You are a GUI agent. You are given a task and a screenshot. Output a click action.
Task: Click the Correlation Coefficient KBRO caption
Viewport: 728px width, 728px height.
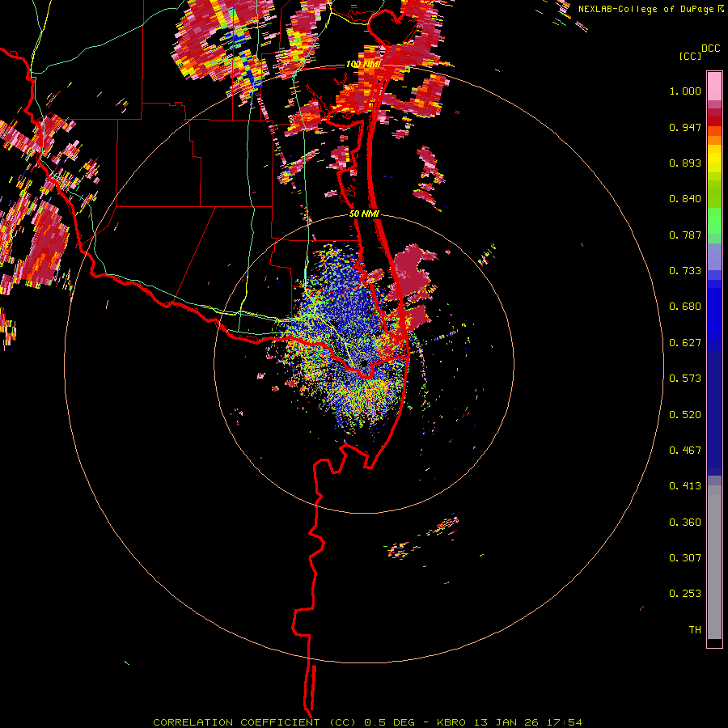[367, 722]
